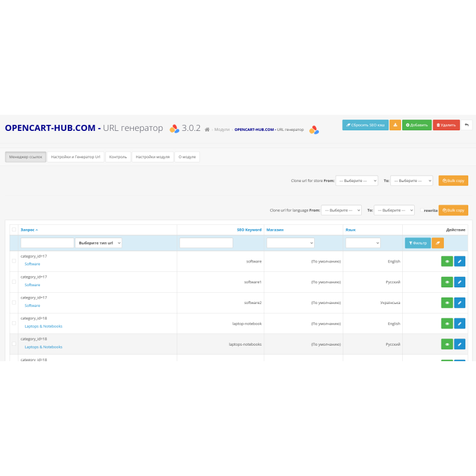The image size is (476, 476).
Task: Click the orange upload icon in top toolbar
Action: click(395, 125)
